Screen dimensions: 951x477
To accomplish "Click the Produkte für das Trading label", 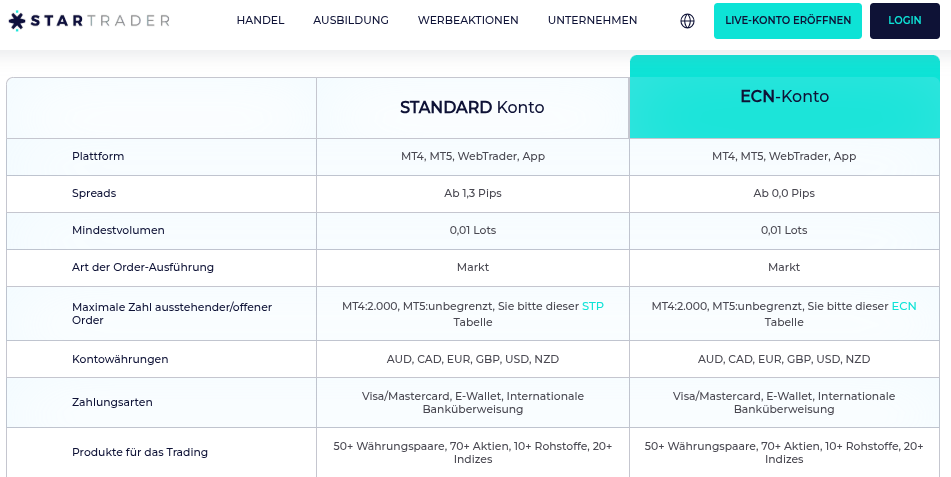I will point(140,452).
